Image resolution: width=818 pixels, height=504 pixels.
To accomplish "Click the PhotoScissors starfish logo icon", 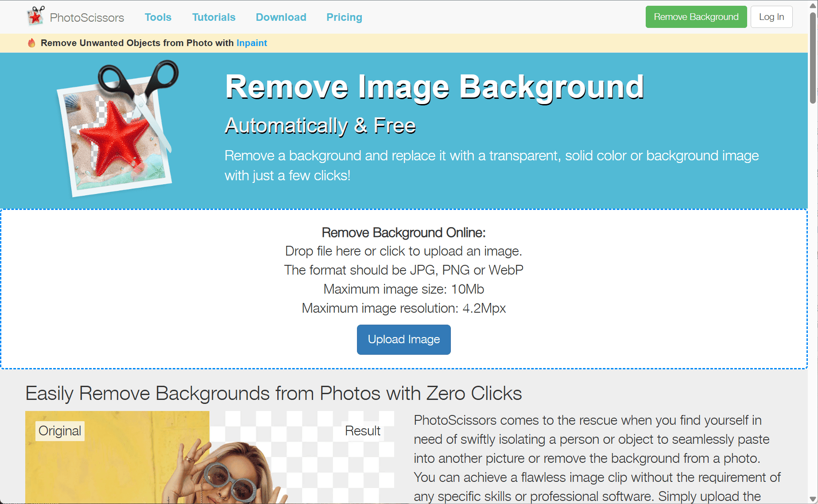I will [x=35, y=16].
